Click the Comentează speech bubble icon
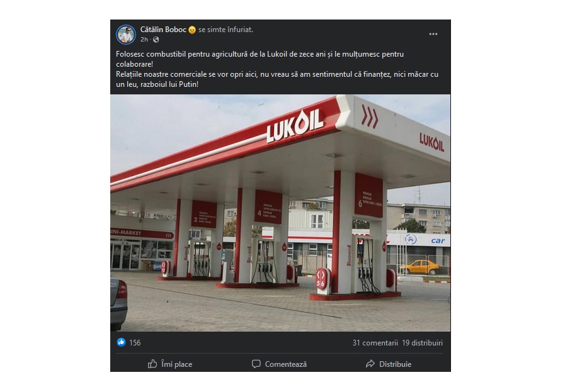This screenshot has height=392, width=565. (x=256, y=364)
